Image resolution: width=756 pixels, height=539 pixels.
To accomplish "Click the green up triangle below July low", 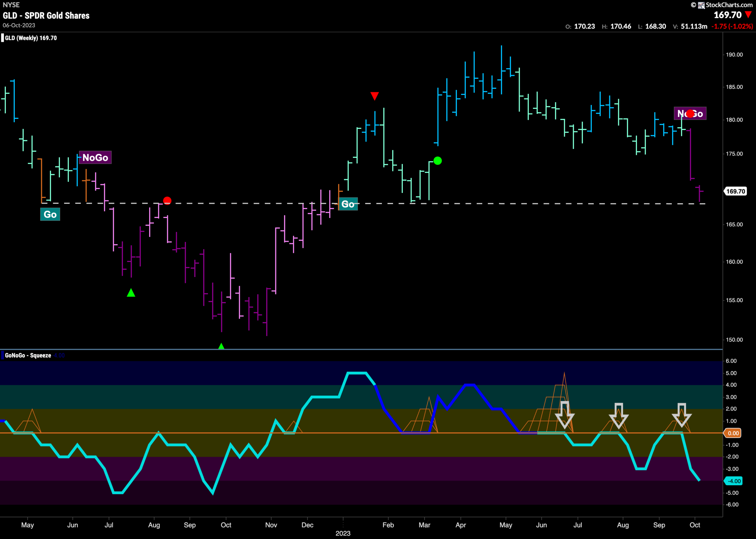I will 131,292.
